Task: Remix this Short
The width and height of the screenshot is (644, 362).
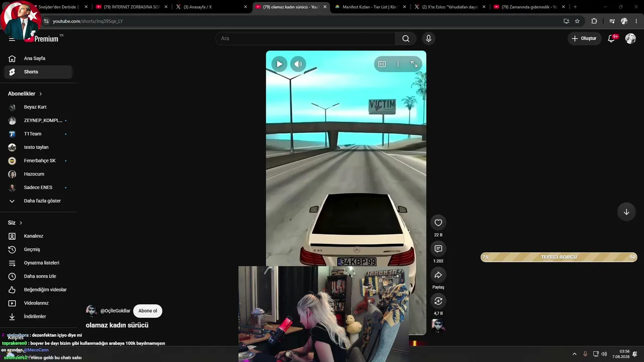Action: click(x=438, y=301)
